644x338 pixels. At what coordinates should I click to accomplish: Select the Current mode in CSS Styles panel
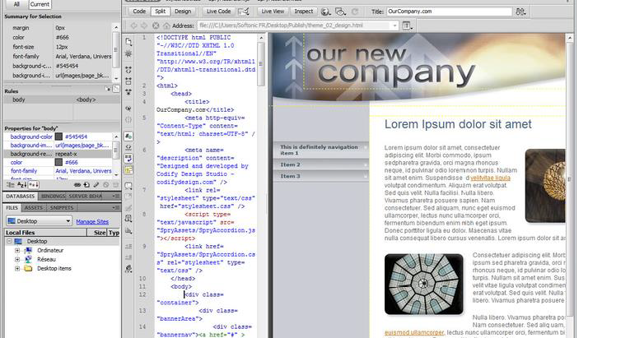pyautogui.click(x=40, y=4)
